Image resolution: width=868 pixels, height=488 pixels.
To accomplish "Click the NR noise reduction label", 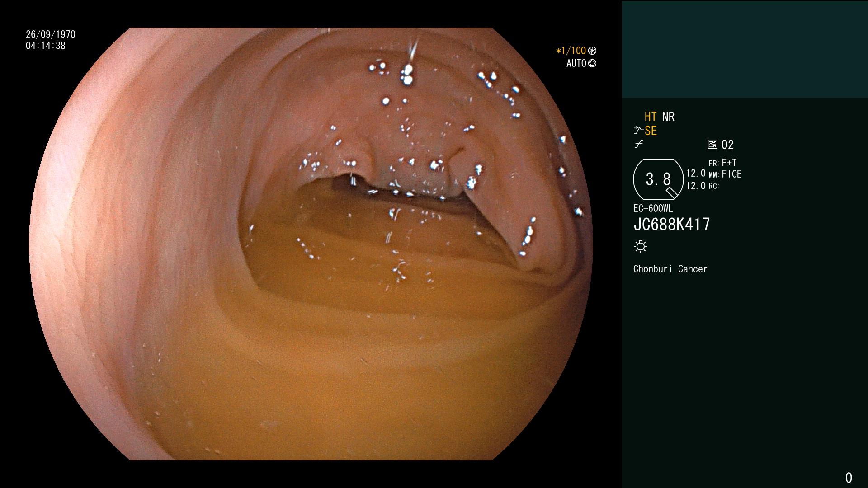I will click(x=668, y=117).
